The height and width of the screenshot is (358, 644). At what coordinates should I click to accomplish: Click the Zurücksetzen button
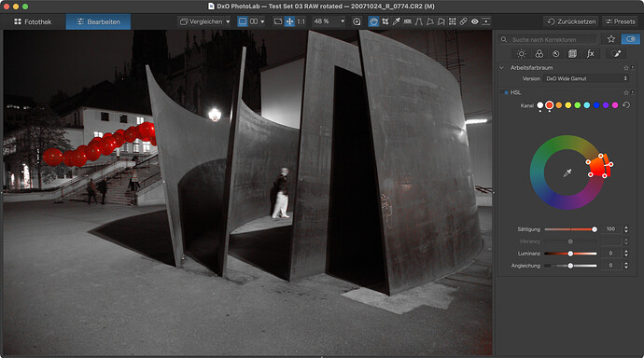pos(571,21)
